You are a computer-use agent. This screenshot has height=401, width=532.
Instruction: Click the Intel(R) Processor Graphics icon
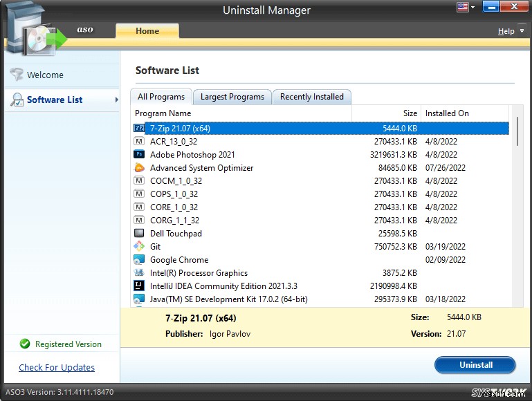(139, 272)
